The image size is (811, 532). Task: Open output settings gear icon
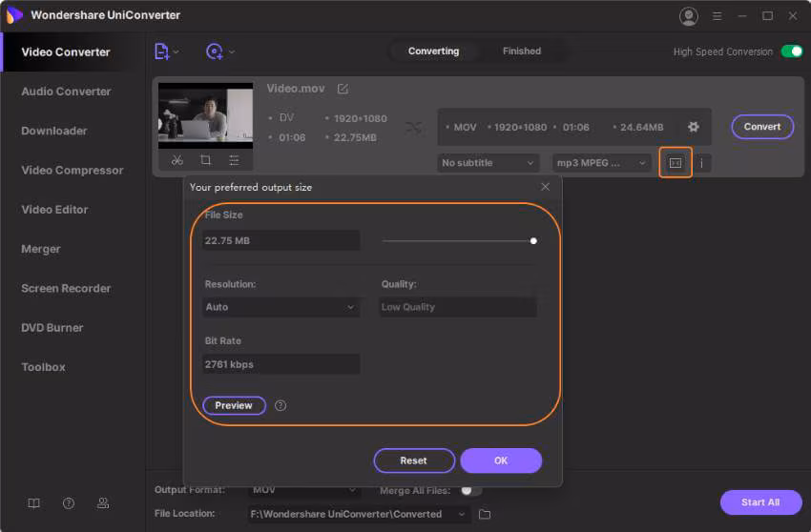pos(693,127)
